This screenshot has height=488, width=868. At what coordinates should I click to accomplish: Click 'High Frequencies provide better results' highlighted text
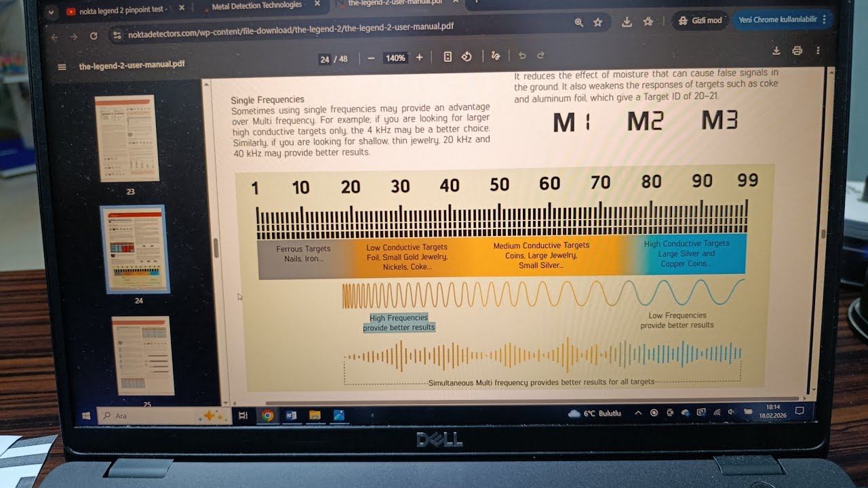(399, 323)
